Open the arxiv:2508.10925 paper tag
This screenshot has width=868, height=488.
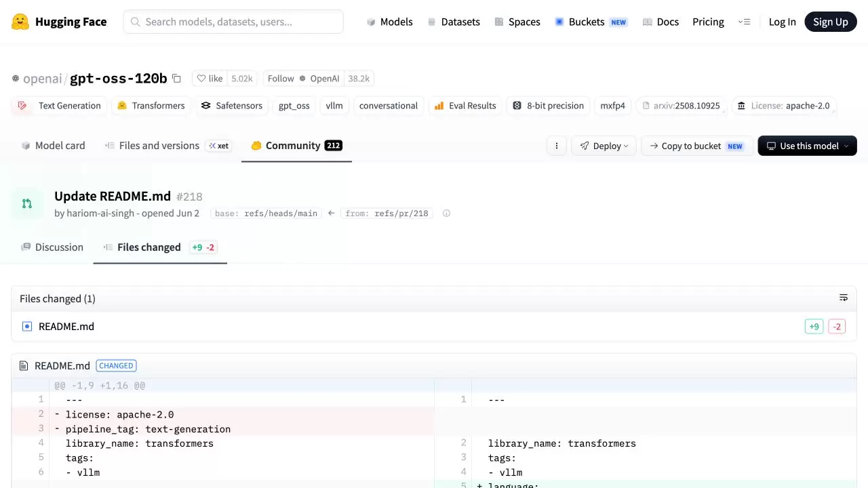(x=682, y=106)
